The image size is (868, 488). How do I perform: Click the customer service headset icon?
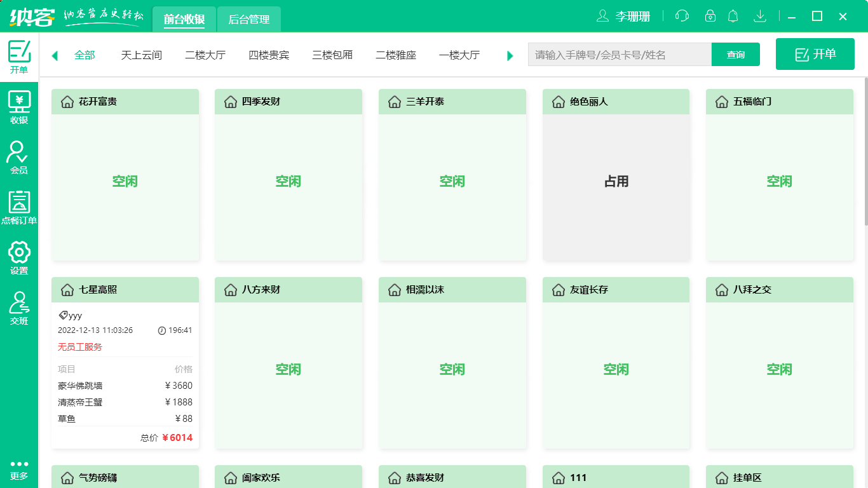[682, 16]
